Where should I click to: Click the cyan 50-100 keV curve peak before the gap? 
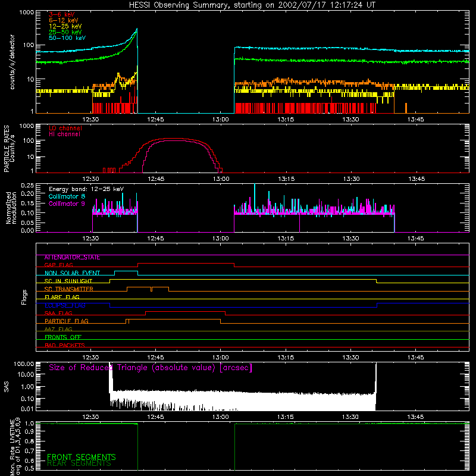click(137, 29)
